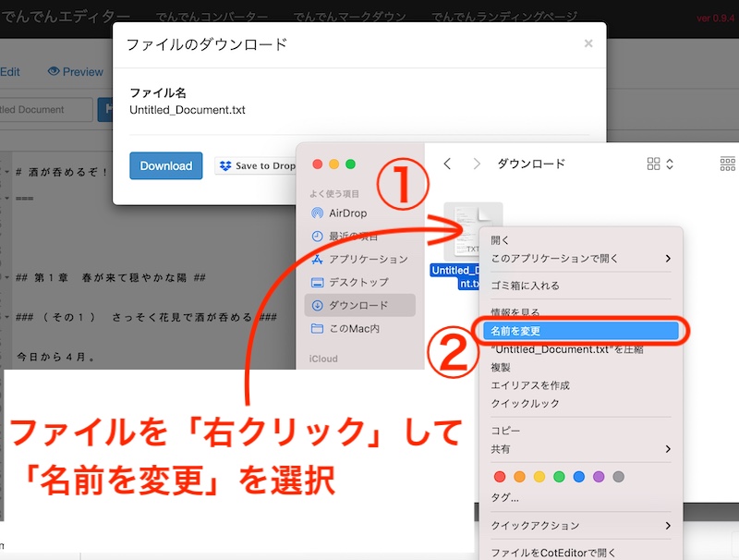Image resolution: width=739 pixels, height=560 pixels.
Task: Apply the red color tag
Action: point(500,477)
